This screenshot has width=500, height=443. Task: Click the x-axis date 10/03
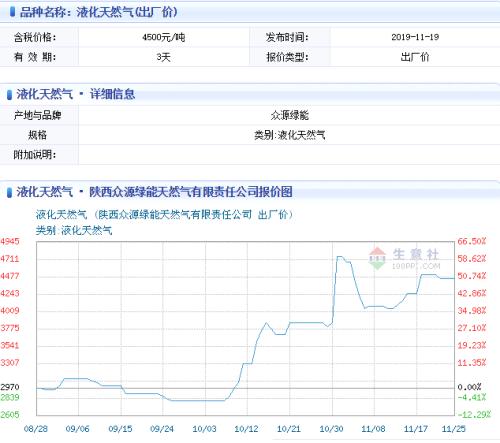(205, 429)
